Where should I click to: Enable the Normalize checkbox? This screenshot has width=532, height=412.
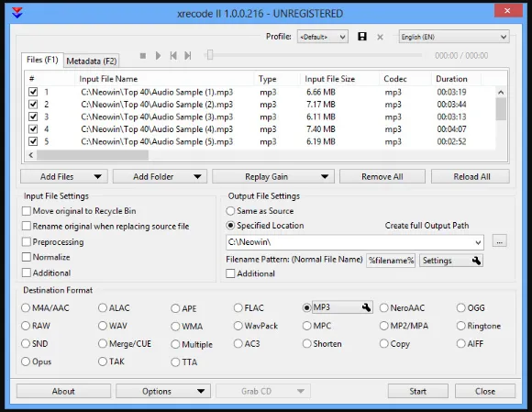[27, 257]
